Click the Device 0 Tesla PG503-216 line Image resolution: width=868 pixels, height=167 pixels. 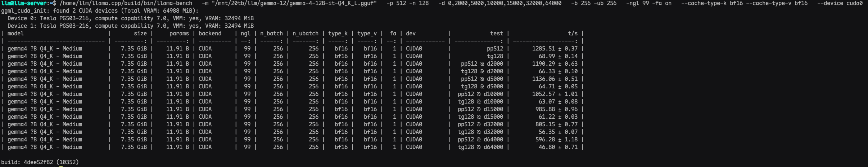pos(131,18)
